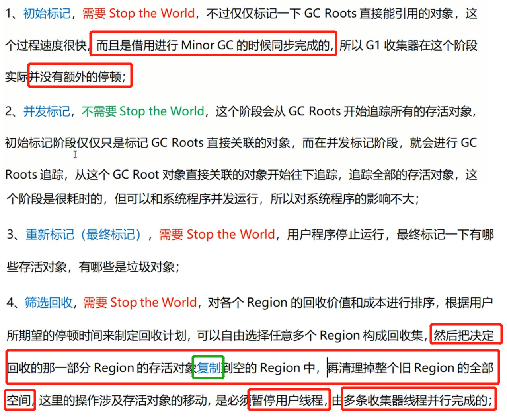Click green text 不需要 Stop the World

(x=143, y=111)
